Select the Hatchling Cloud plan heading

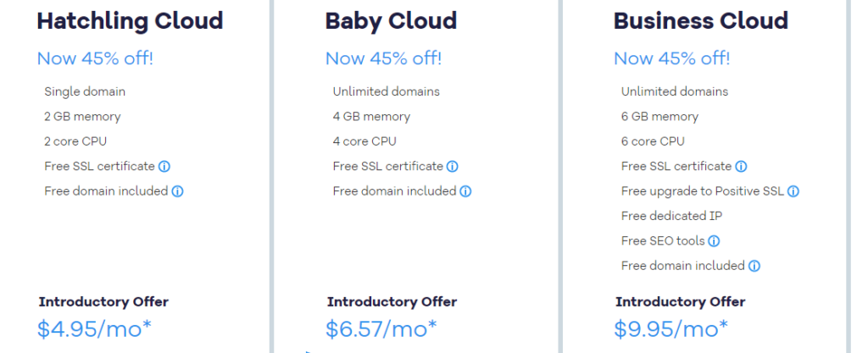(130, 21)
